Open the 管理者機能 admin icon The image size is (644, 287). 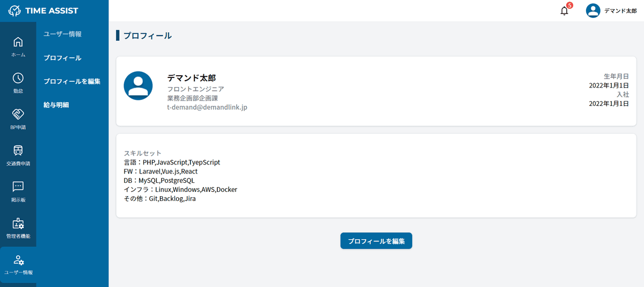tap(18, 223)
